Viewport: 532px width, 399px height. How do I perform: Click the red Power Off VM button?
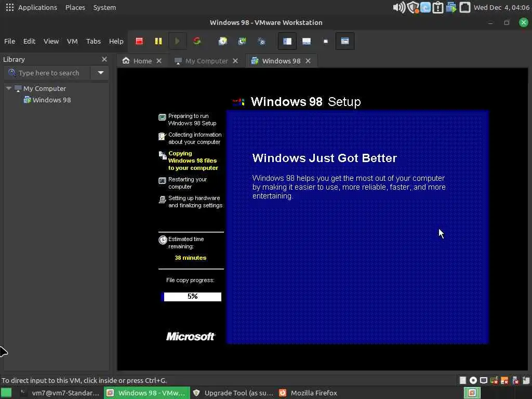[x=139, y=41]
